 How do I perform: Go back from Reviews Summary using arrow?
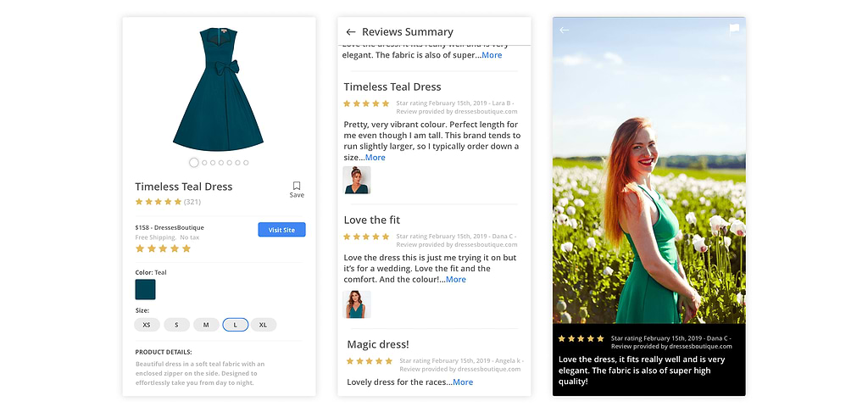351,32
